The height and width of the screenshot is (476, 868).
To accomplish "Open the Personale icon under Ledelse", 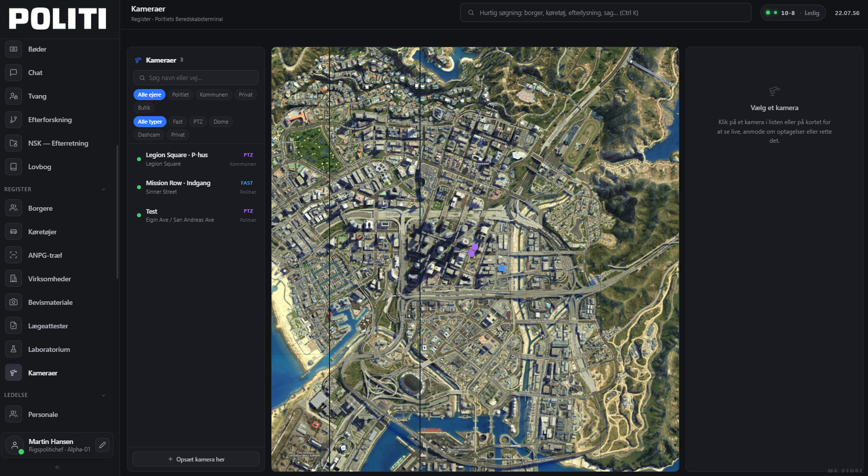I will (13, 414).
